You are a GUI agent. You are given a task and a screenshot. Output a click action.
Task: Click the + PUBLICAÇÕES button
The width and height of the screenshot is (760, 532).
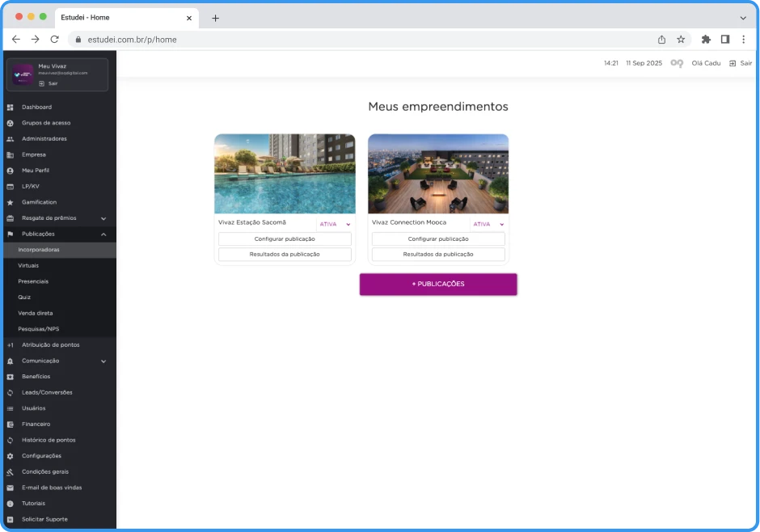pyautogui.click(x=437, y=284)
